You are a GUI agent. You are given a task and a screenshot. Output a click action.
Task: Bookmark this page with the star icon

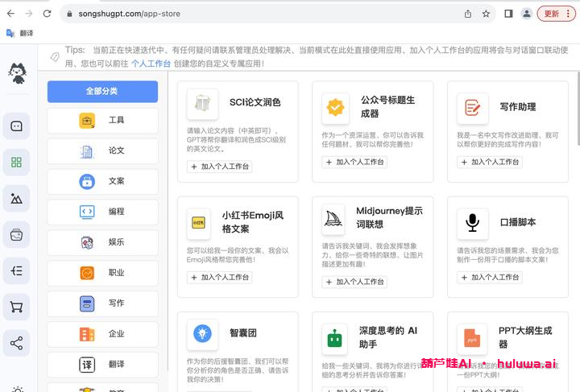point(486,14)
